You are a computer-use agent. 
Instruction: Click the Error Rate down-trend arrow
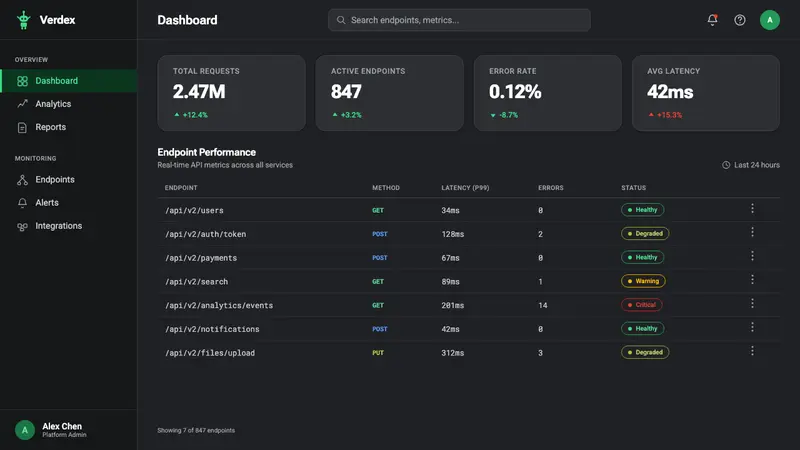[x=493, y=115]
